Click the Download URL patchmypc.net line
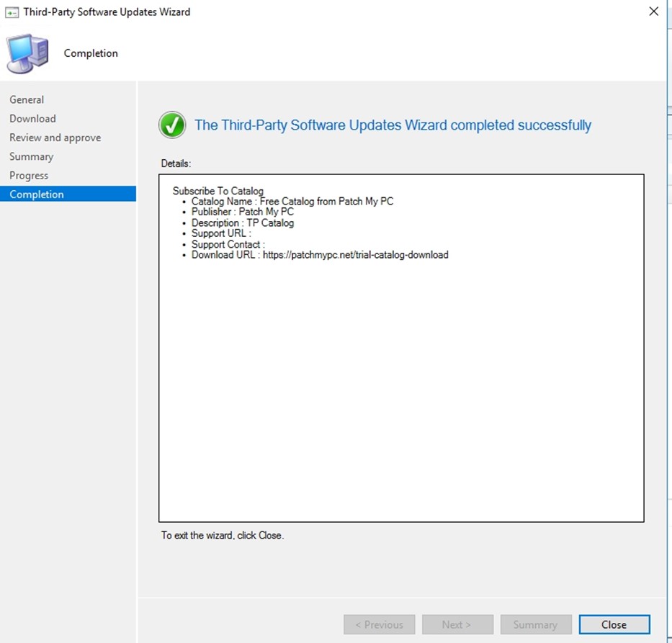This screenshot has height=643, width=672. click(320, 255)
